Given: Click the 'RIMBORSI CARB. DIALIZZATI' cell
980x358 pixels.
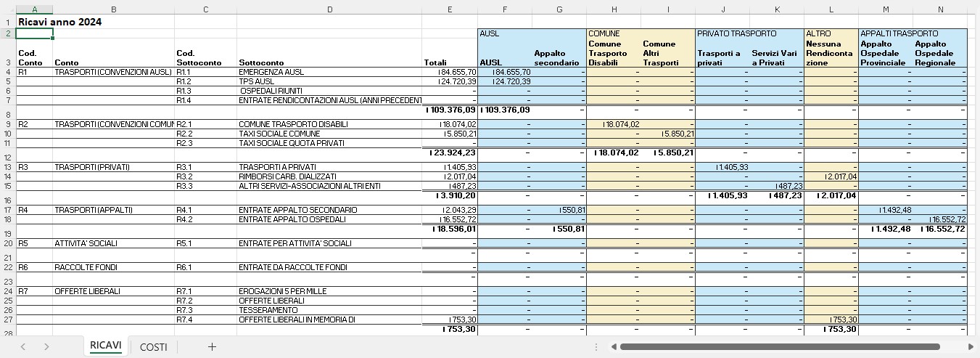Looking at the screenshot, I should (x=329, y=176).
